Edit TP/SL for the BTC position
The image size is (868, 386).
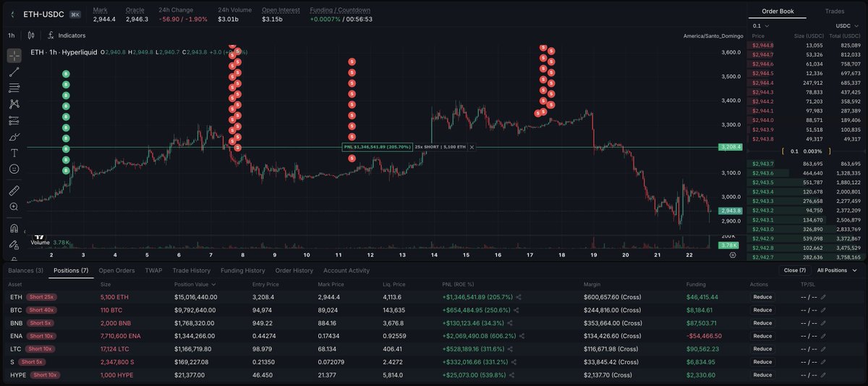pyautogui.click(x=823, y=310)
